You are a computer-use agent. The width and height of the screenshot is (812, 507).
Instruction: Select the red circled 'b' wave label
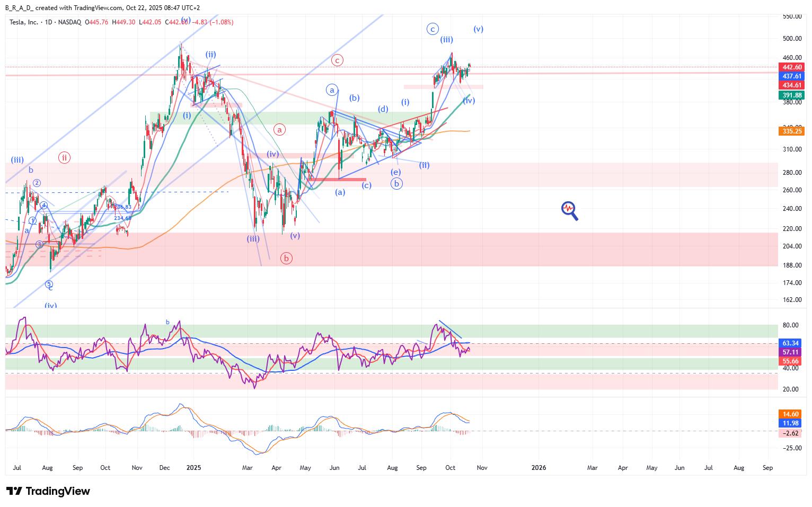pos(286,259)
